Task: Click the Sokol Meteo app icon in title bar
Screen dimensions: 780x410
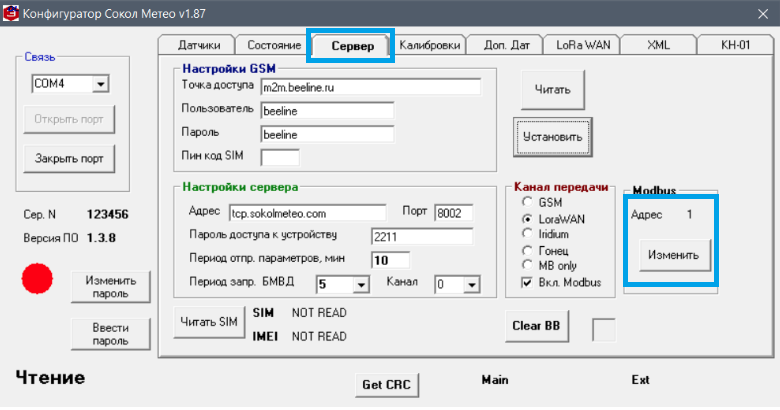Action: pyautogui.click(x=10, y=13)
